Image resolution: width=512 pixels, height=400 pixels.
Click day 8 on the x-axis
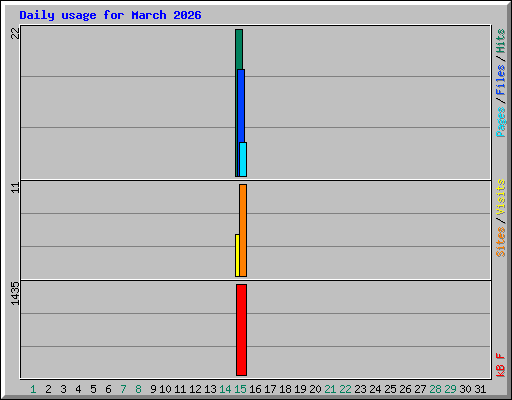tap(138, 389)
